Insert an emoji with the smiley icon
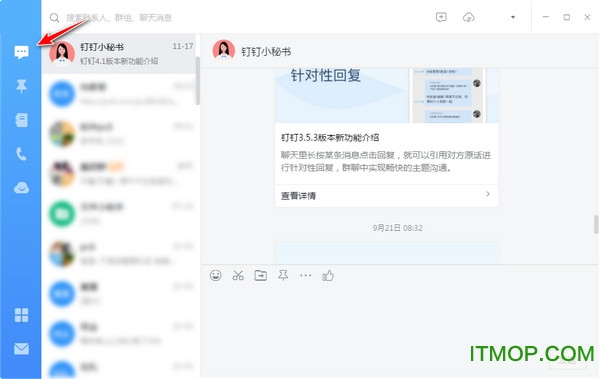 (x=216, y=275)
